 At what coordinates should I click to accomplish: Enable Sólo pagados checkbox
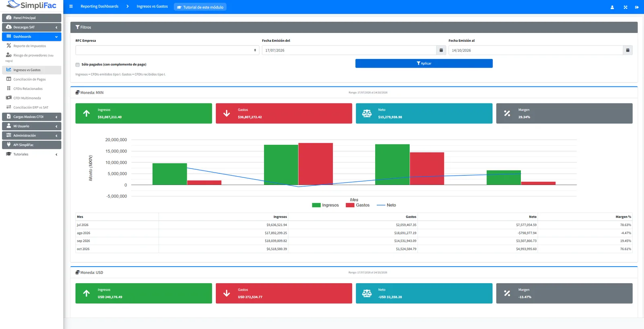coord(77,64)
